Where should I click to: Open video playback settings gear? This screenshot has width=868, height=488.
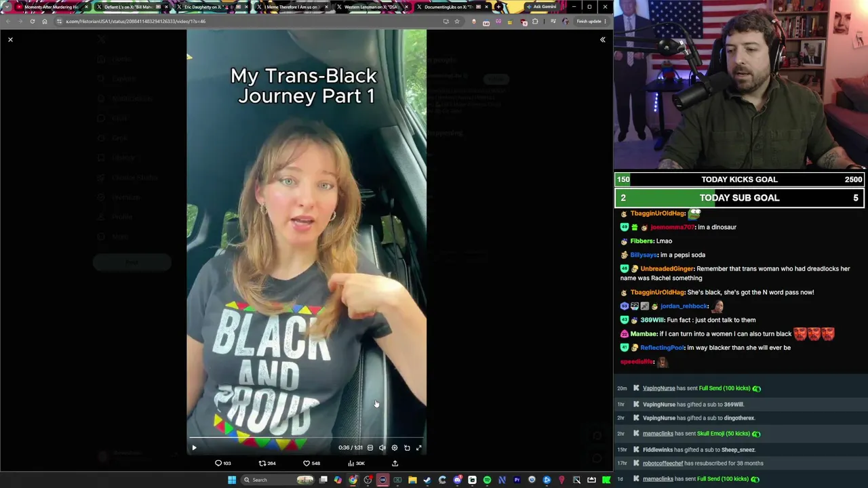(395, 447)
